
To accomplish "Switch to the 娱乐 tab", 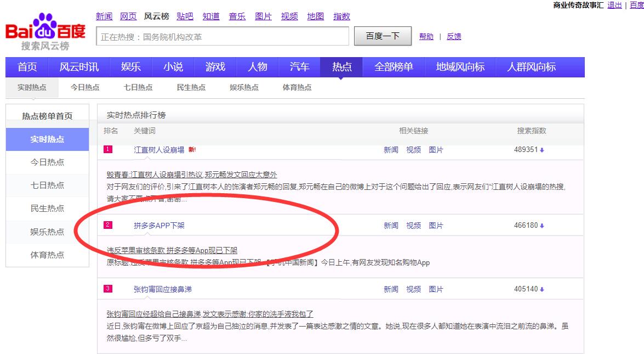I will pos(130,66).
